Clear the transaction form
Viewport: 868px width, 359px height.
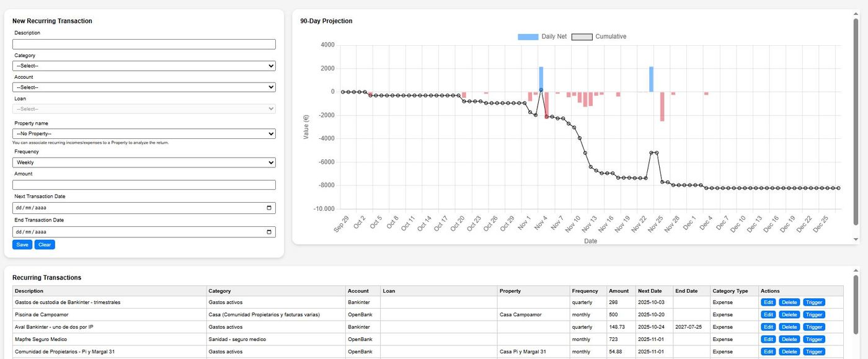[x=44, y=244]
